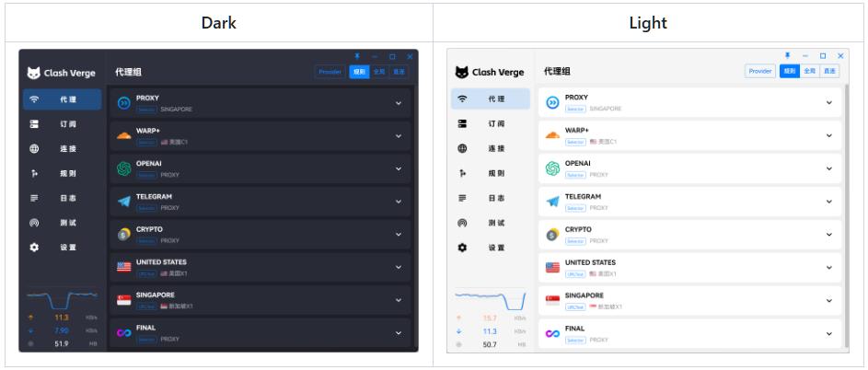Click the rules branch icon in Light window
Viewport: 868px width, 370px height.
pyautogui.click(x=463, y=173)
